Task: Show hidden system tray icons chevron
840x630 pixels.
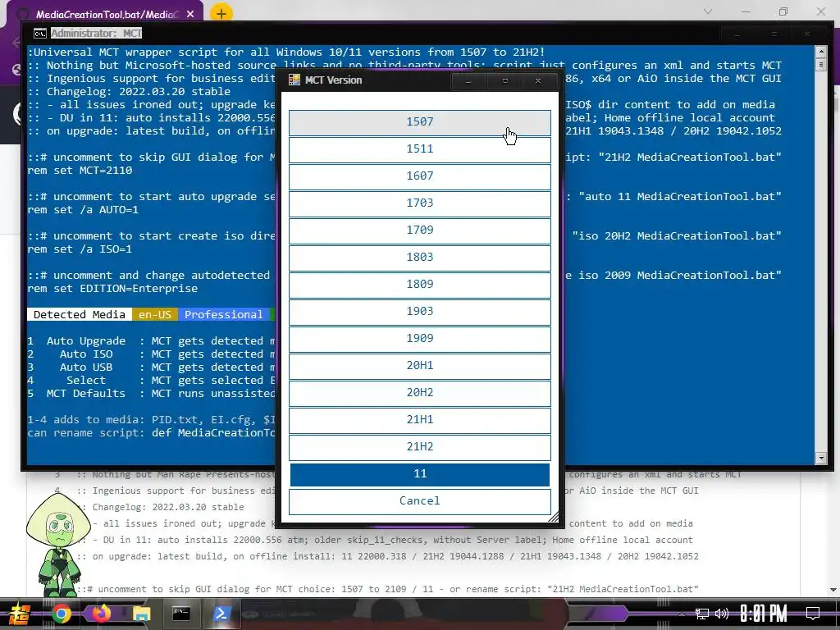Action: click(682, 614)
